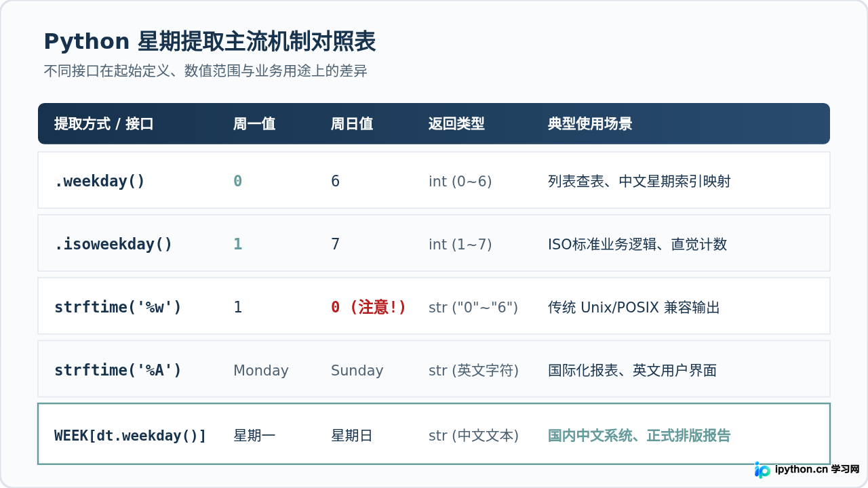Screen dimensions: 868x488
Task: Click the Sunday value "6"
Action: click(335, 181)
